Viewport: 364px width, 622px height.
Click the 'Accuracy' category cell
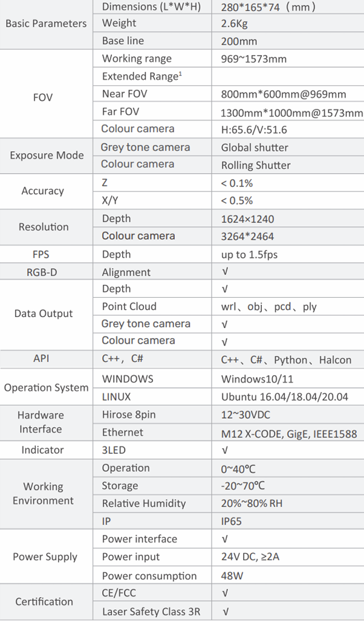[x=43, y=191]
